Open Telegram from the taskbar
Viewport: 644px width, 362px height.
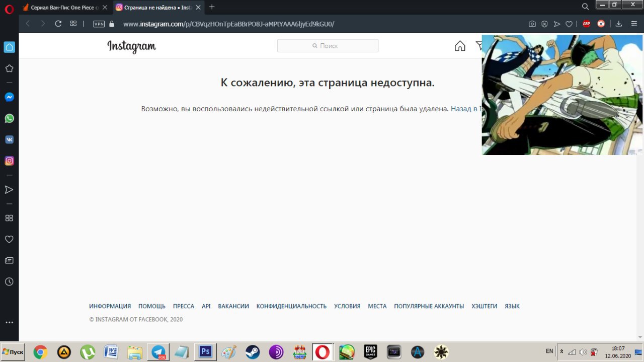(x=159, y=352)
